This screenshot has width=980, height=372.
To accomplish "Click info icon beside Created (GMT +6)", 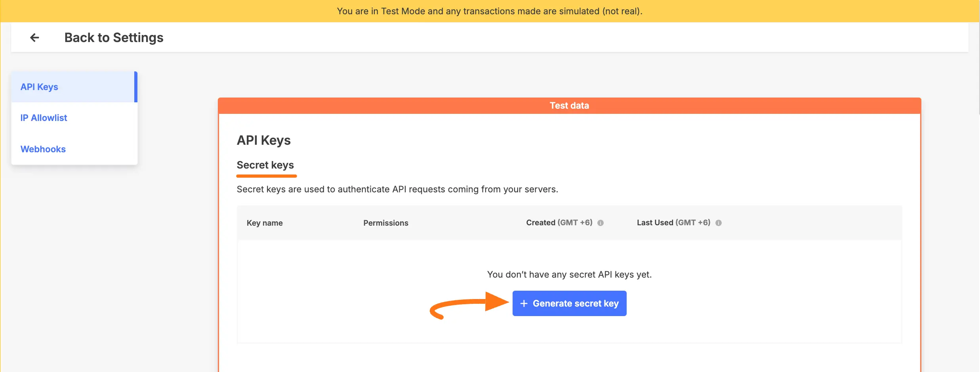I will 601,223.
